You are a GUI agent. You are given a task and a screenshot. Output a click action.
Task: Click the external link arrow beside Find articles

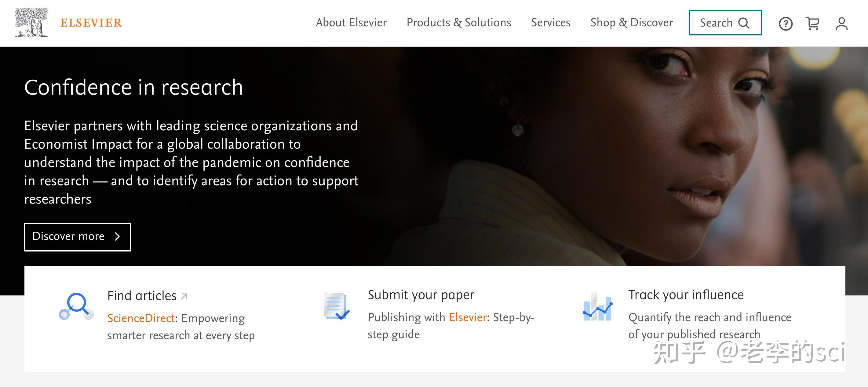pos(184,296)
